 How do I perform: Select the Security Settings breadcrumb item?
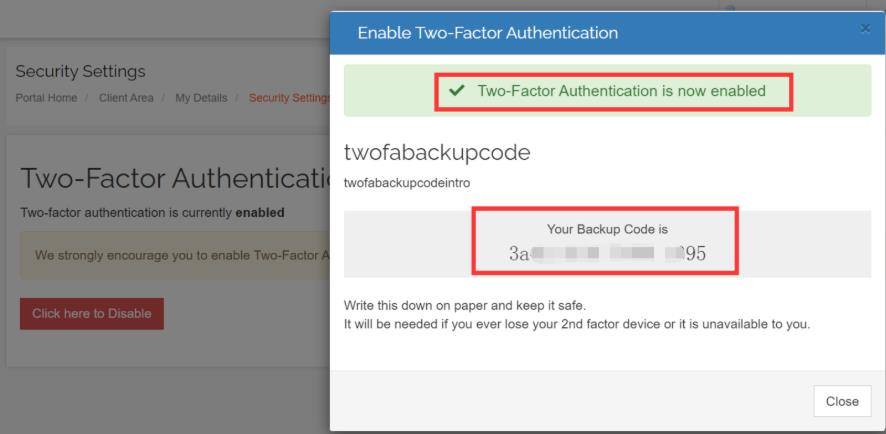point(289,97)
